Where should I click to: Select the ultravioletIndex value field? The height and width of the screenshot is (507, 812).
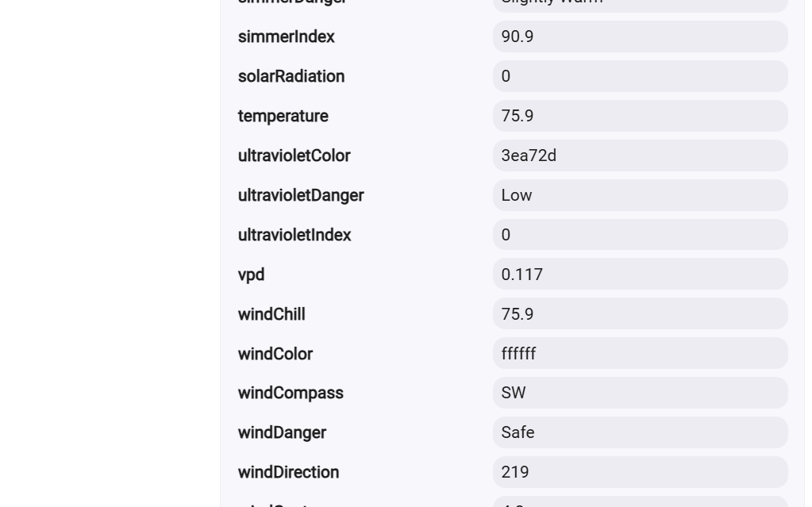click(640, 235)
